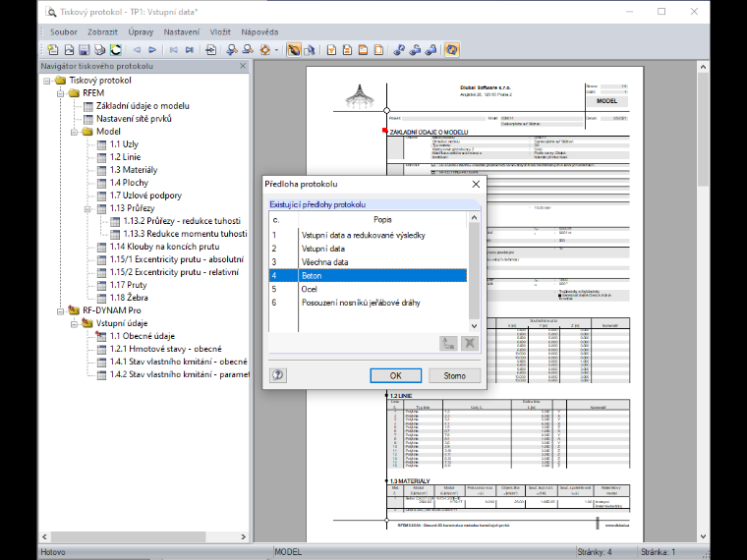
Task: Select 1.7 Uzlové podpory in navigator
Action: [145, 196]
